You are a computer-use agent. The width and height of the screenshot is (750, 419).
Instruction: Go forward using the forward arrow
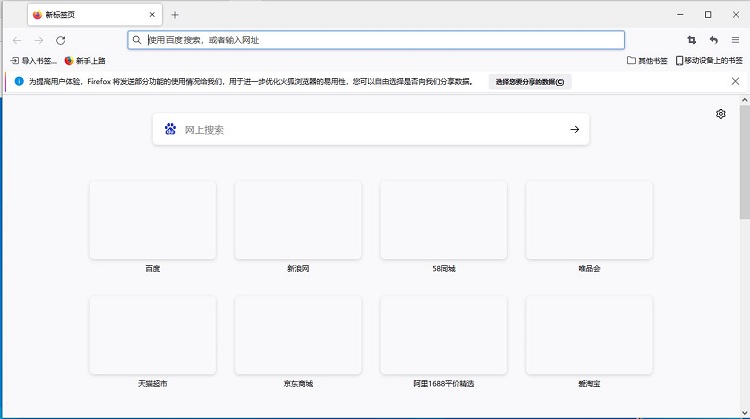pyautogui.click(x=39, y=41)
